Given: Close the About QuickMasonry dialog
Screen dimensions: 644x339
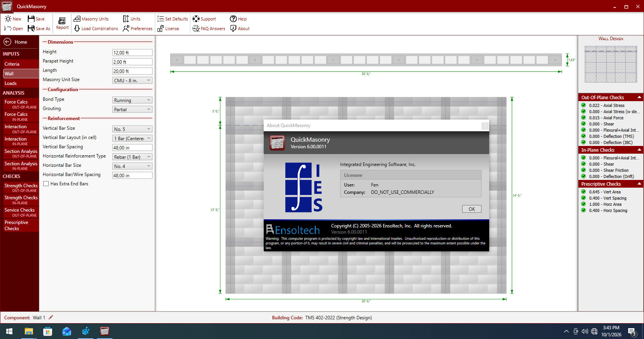Looking at the screenshot, I should click(485, 126).
